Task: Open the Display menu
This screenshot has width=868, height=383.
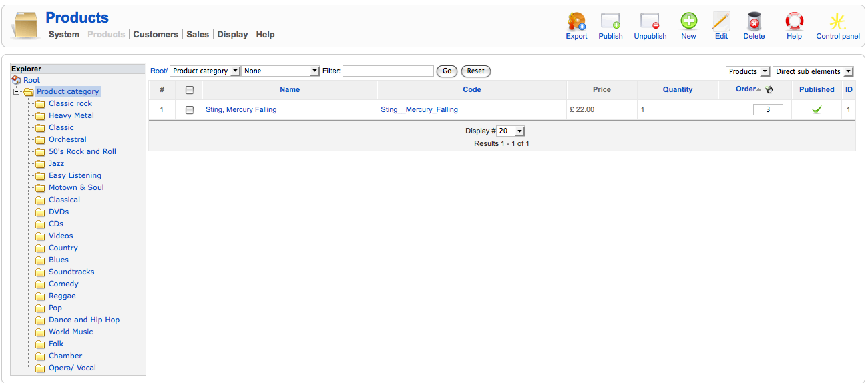Action: (x=232, y=35)
